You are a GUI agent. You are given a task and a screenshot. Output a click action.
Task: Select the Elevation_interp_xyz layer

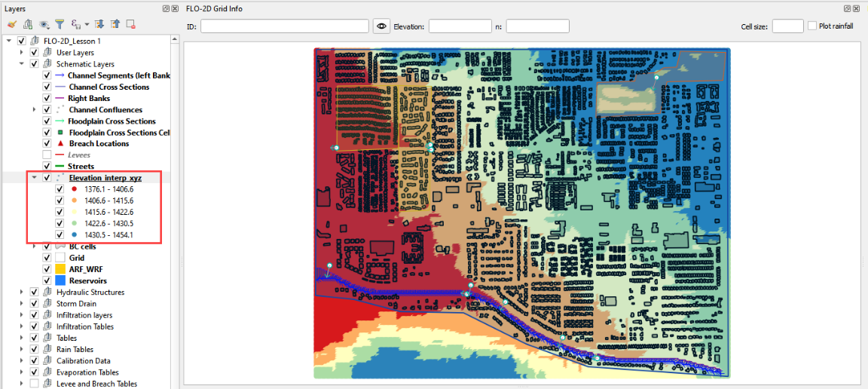click(105, 178)
